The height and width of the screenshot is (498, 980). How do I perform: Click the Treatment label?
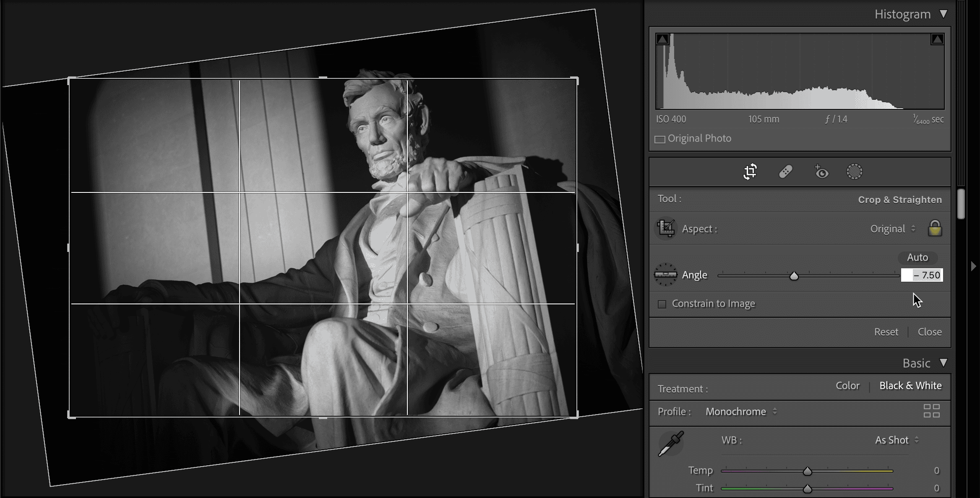tap(683, 389)
